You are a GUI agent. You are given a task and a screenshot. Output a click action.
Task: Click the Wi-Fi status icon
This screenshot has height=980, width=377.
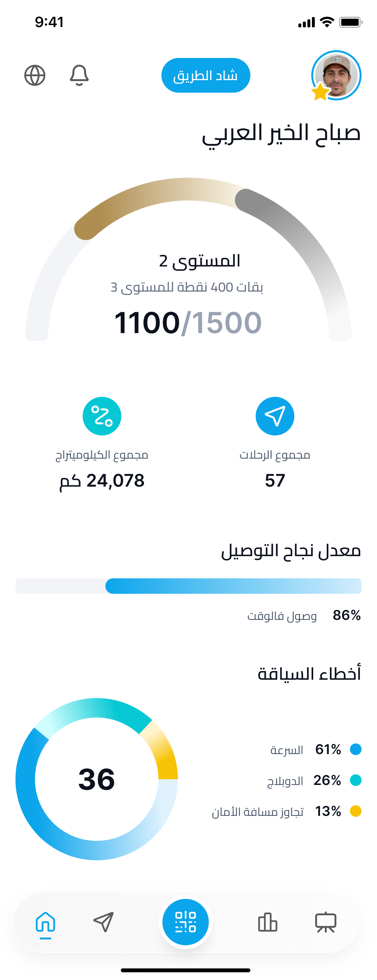[x=327, y=22]
